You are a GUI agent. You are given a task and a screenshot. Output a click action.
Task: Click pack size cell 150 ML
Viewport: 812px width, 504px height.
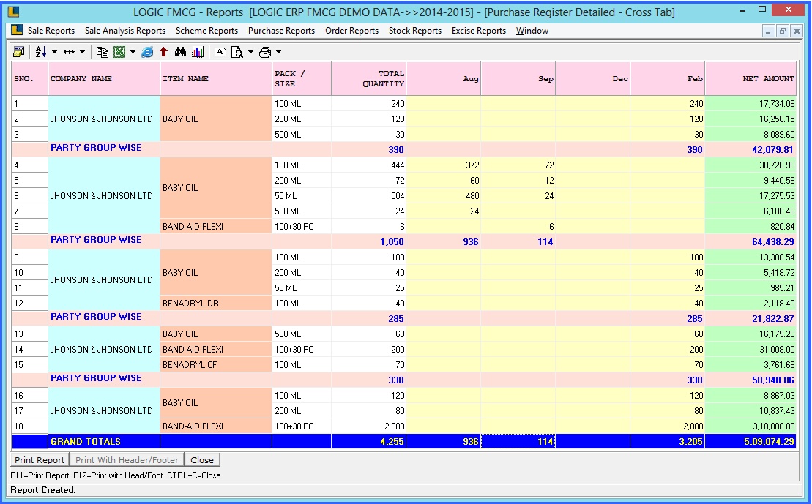tap(302, 365)
